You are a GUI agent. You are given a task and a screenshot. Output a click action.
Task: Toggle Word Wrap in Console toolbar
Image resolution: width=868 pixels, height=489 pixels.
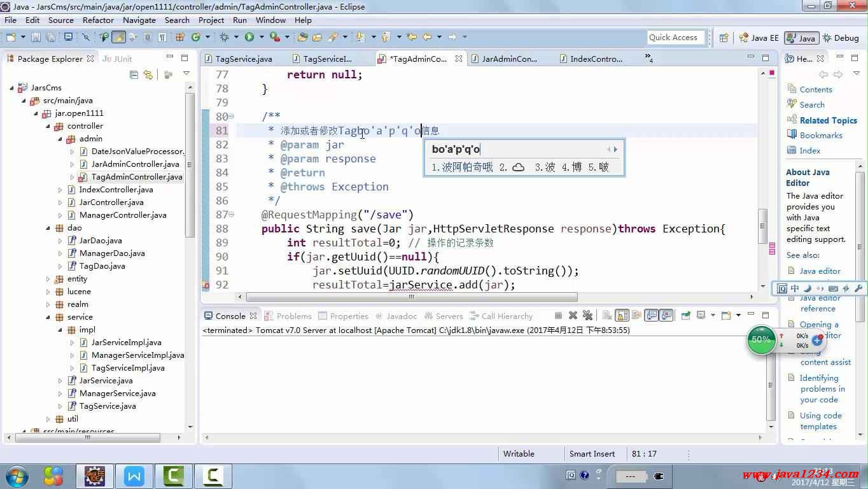635,315
